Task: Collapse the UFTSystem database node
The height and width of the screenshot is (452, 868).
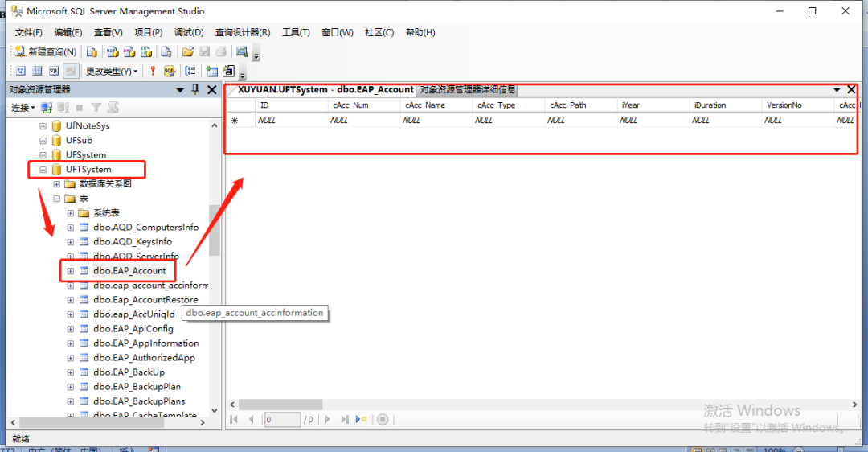Action: tap(43, 170)
